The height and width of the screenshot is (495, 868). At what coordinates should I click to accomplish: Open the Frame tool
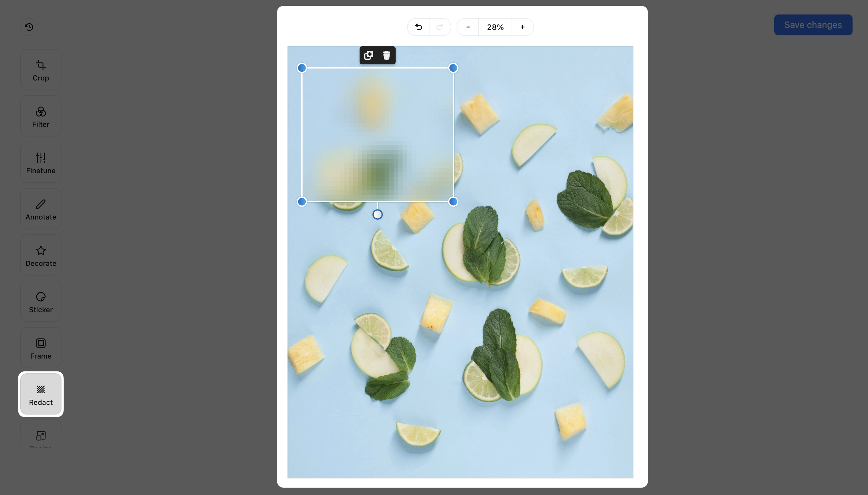pos(41,348)
